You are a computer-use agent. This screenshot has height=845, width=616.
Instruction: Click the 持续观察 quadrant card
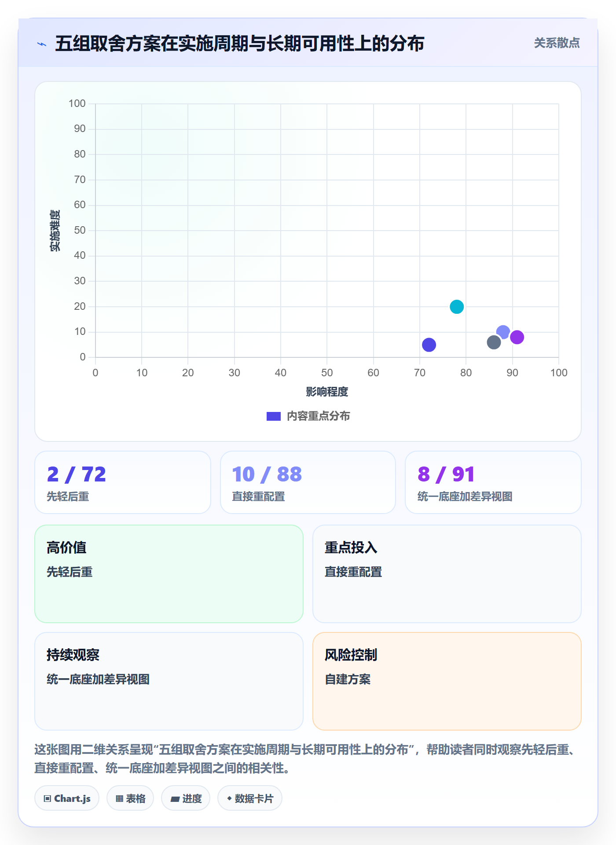coord(169,681)
